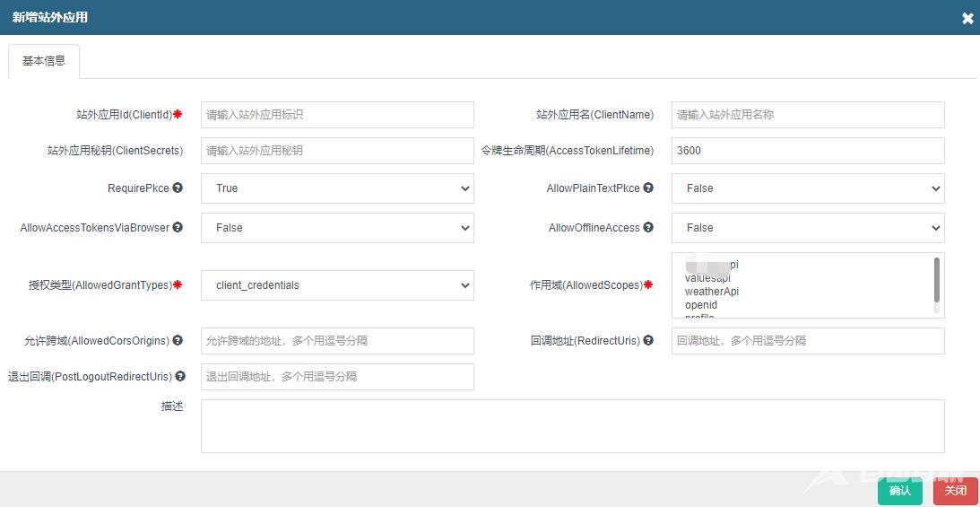Open AllowAccessTokensViaBrowser dropdown
This screenshot has width=980, height=507.
337,228
